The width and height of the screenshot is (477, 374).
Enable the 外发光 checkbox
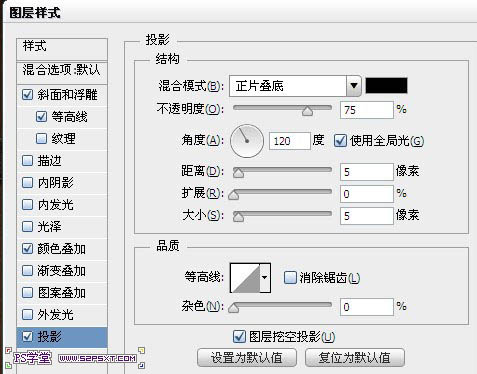coord(27,314)
